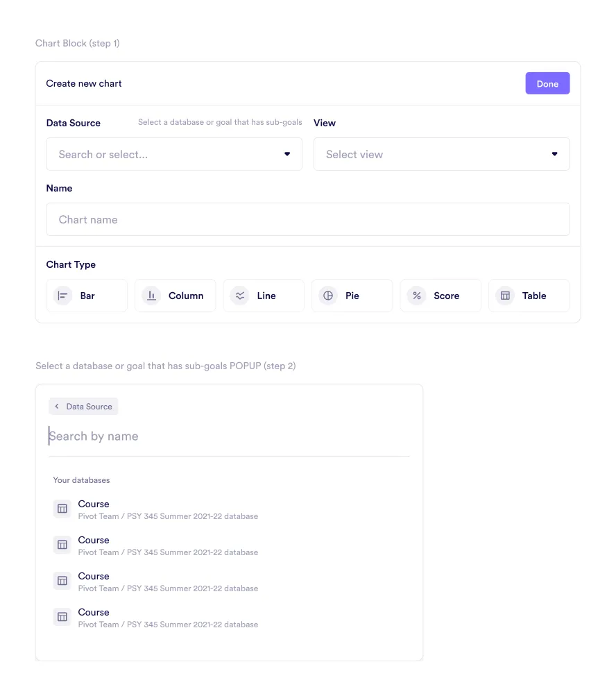
Task: Select the second Course database entry
Action: click(166, 545)
